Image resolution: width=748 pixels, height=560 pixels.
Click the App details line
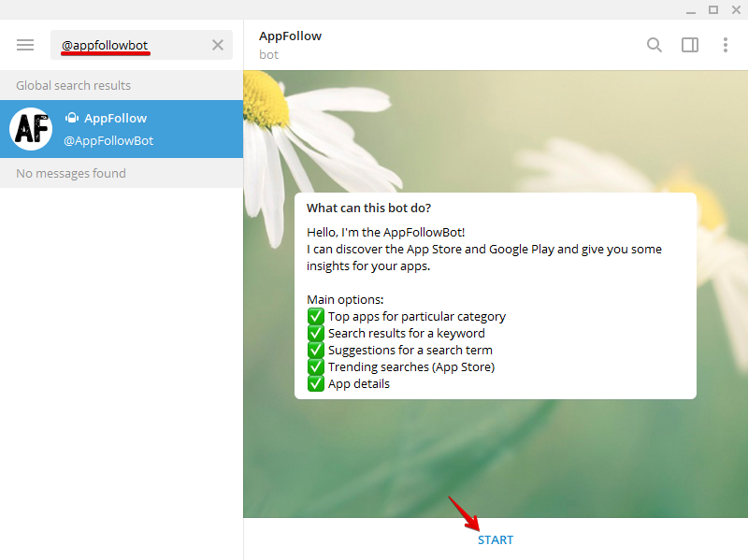[x=359, y=384]
